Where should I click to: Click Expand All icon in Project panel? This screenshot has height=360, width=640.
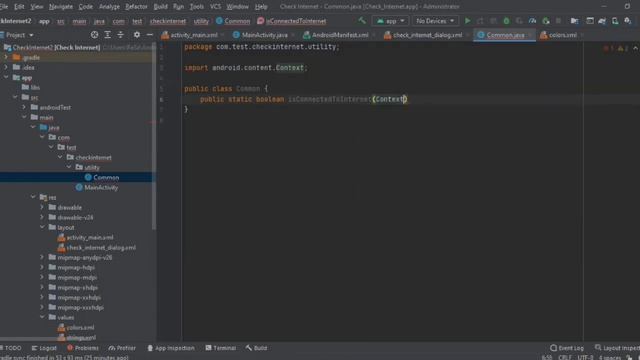coord(107,35)
